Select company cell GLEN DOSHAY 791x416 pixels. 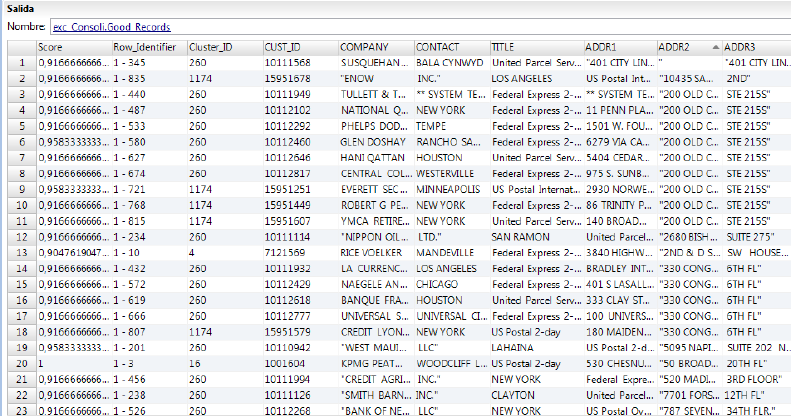click(x=376, y=142)
